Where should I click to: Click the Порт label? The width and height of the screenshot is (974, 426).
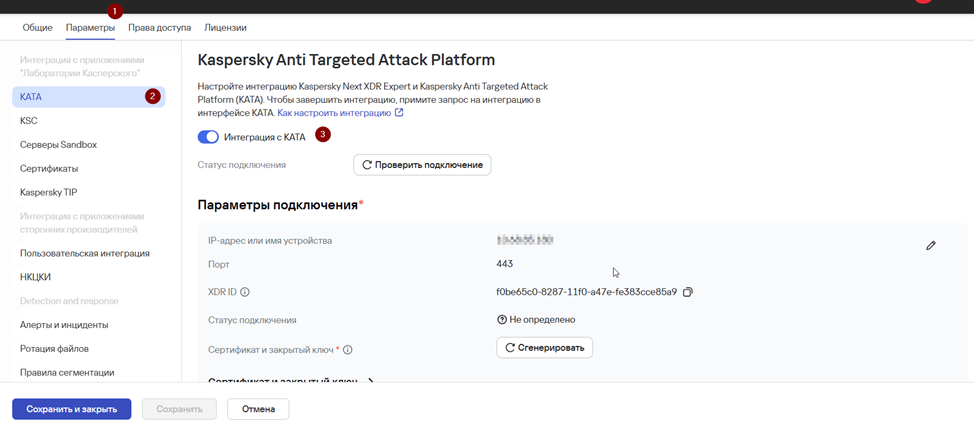(218, 265)
